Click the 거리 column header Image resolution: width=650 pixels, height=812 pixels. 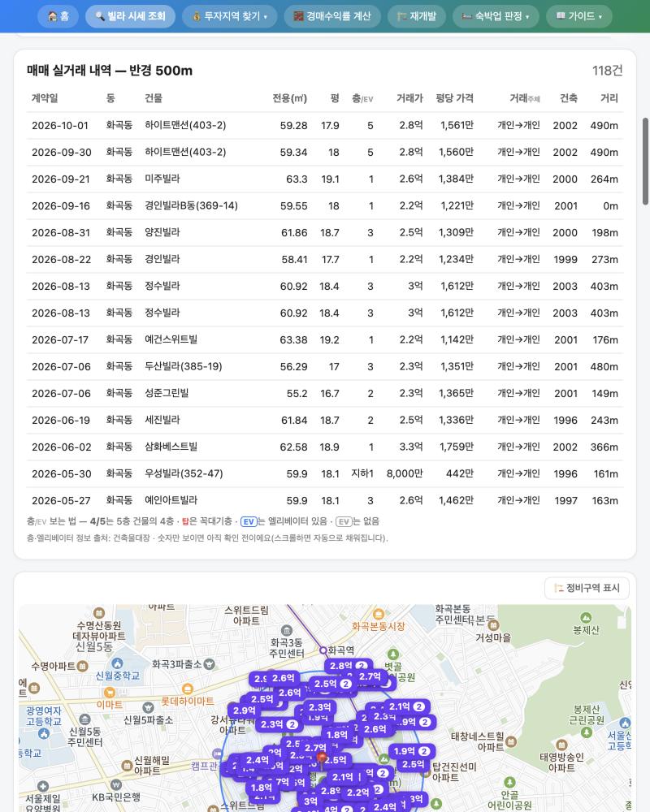609,98
